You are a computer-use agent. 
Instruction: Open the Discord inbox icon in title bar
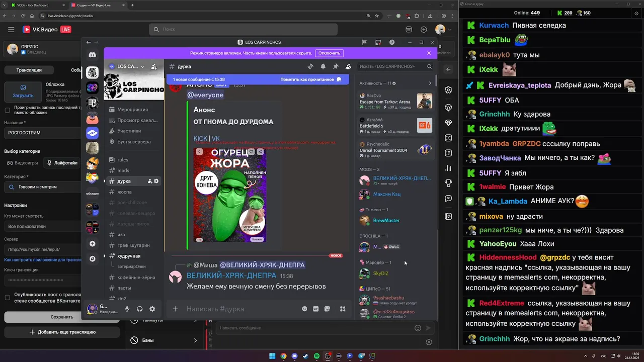tap(378, 42)
